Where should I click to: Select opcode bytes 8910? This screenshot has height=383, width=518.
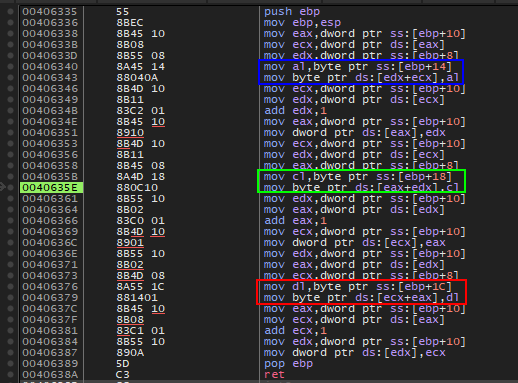coord(130,133)
